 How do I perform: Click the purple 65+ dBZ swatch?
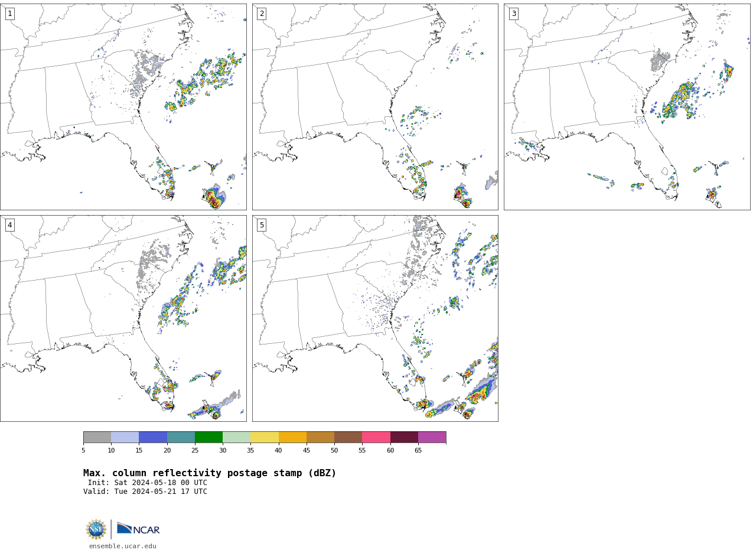pos(432,437)
